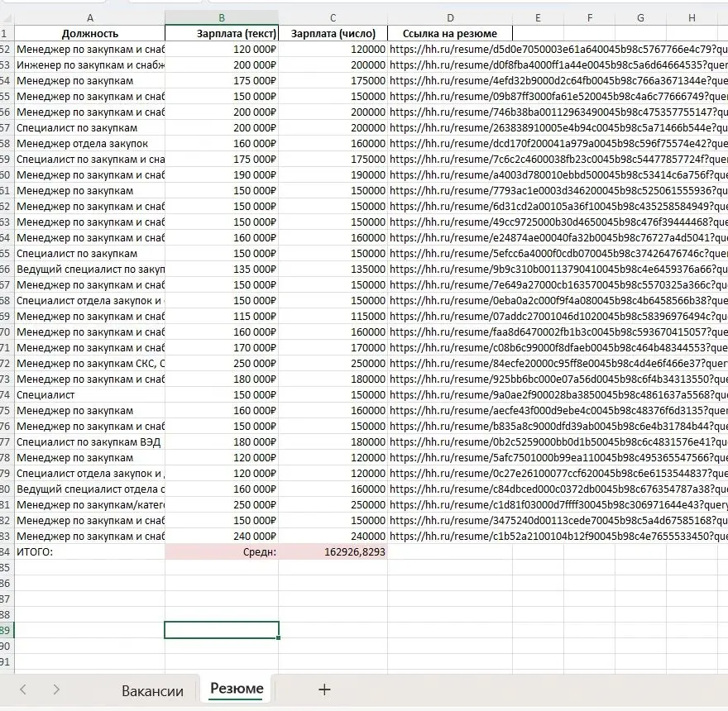Screen dimensions: 728x711
Task: Select the 135 000₽ salary text cell
Action: [222, 270]
